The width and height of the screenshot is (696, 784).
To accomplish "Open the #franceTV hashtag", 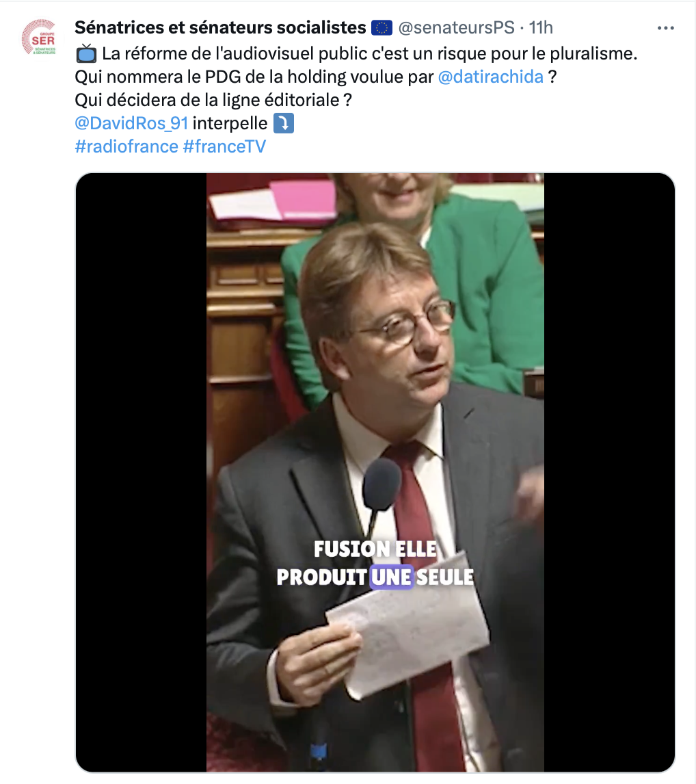I will tap(224, 146).
